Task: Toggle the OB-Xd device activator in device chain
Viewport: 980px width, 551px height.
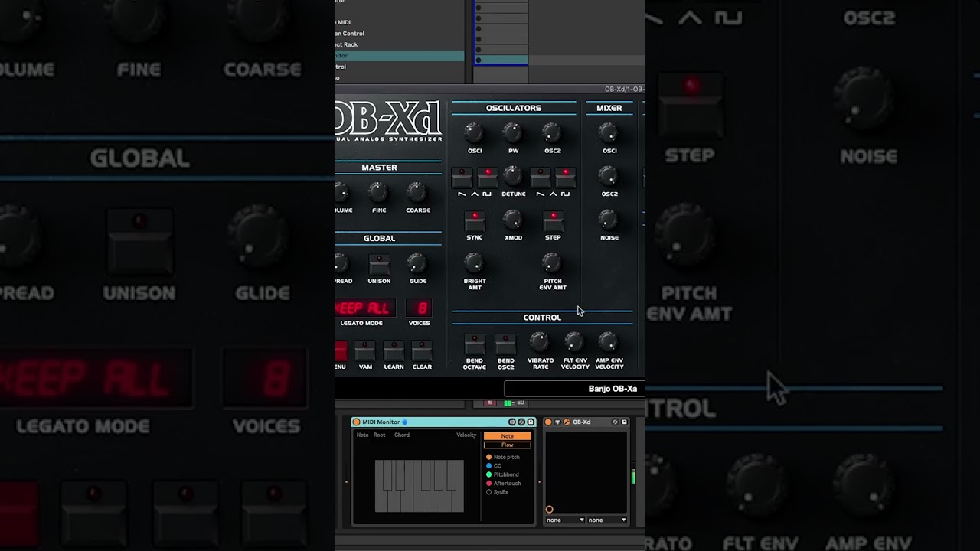Action: 548,422
